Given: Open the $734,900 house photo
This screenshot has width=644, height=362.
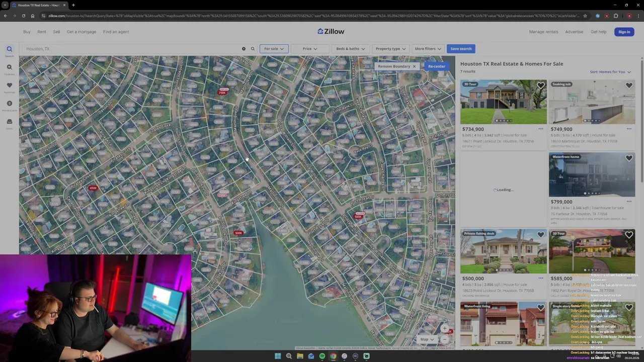Looking at the screenshot, I should (x=503, y=102).
